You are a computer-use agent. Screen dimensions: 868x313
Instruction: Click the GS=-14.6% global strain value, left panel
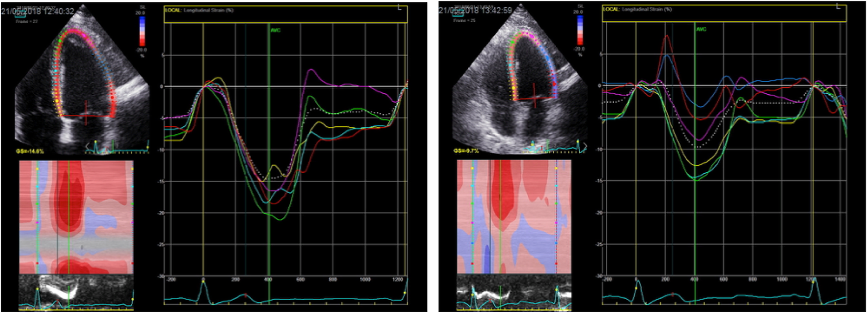pyautogui.click(x=30, y=151)
